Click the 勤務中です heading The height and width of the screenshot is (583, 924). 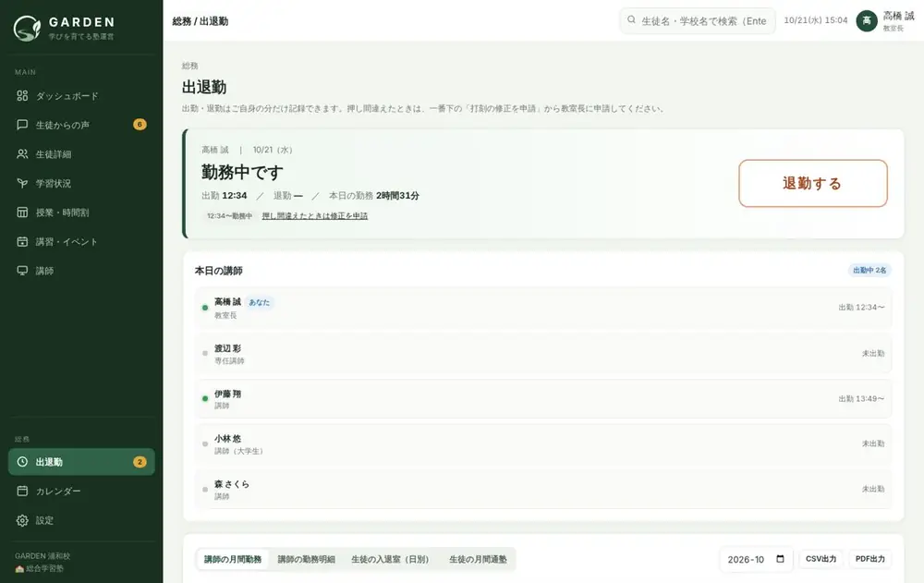[242, 172]
